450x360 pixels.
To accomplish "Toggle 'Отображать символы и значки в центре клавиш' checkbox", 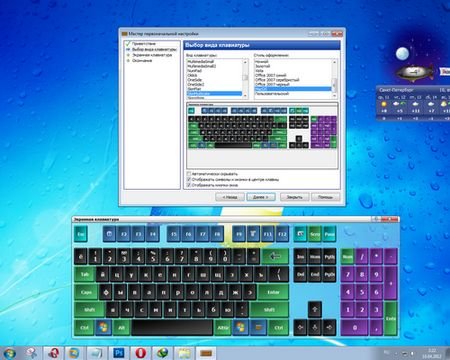I will [x=189, y=179].
